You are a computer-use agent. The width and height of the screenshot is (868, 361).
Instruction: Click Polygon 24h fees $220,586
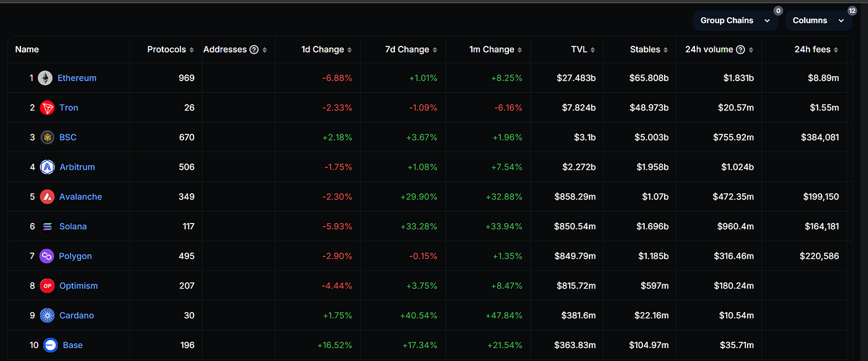[820, 256]
